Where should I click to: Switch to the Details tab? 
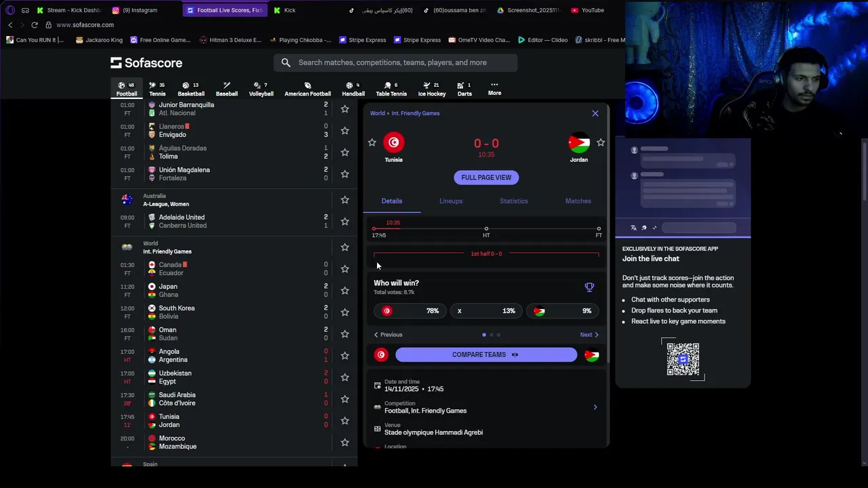(x=391, y=201)
